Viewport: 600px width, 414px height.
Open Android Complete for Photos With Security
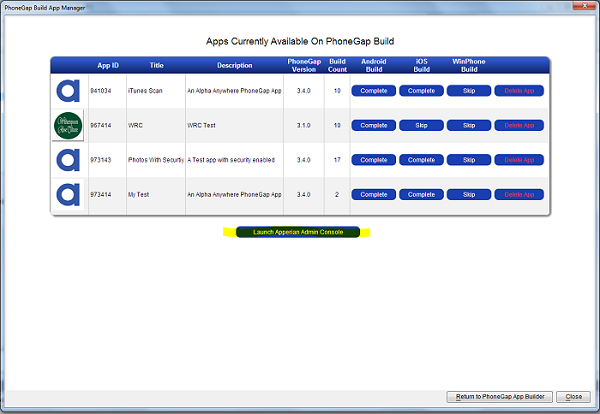[374, 160]
